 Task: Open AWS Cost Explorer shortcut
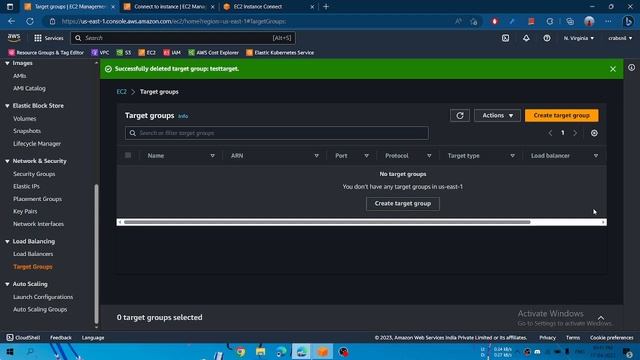pos(213,53)
